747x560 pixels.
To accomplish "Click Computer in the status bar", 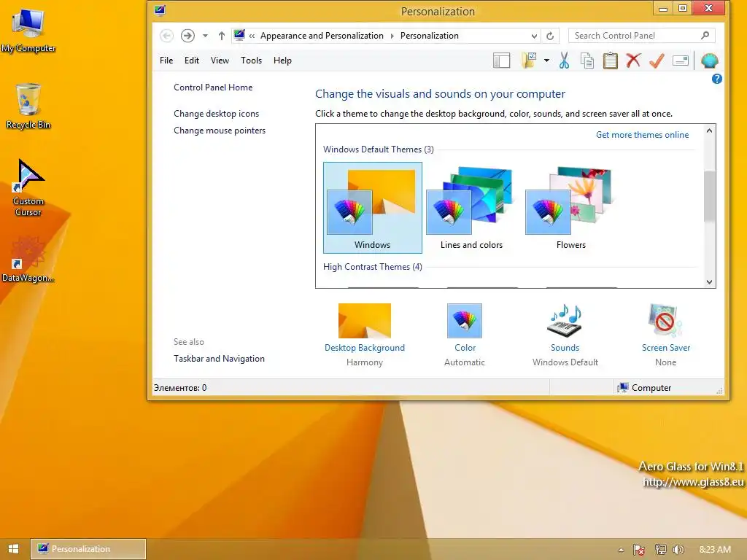I will [x=644, y=388].
